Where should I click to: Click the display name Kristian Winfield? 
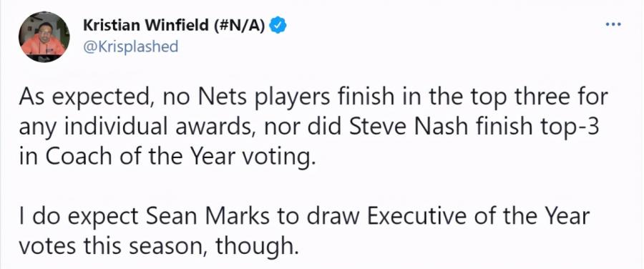[146, 26]
